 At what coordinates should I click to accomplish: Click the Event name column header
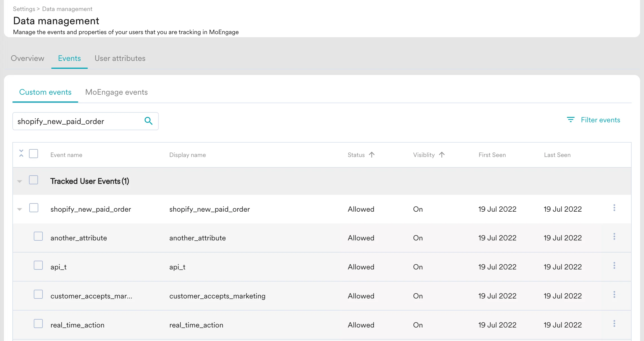click(66, 155)
